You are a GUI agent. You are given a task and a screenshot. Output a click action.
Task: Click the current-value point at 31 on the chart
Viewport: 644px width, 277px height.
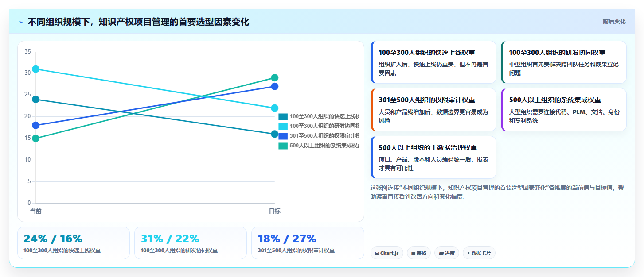tap(36, 69)
